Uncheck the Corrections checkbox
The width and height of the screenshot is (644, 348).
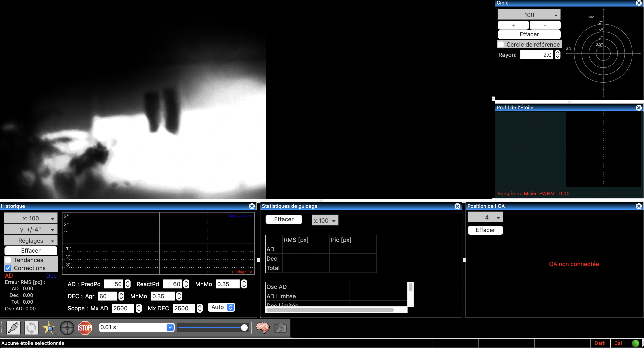(8, 268)
